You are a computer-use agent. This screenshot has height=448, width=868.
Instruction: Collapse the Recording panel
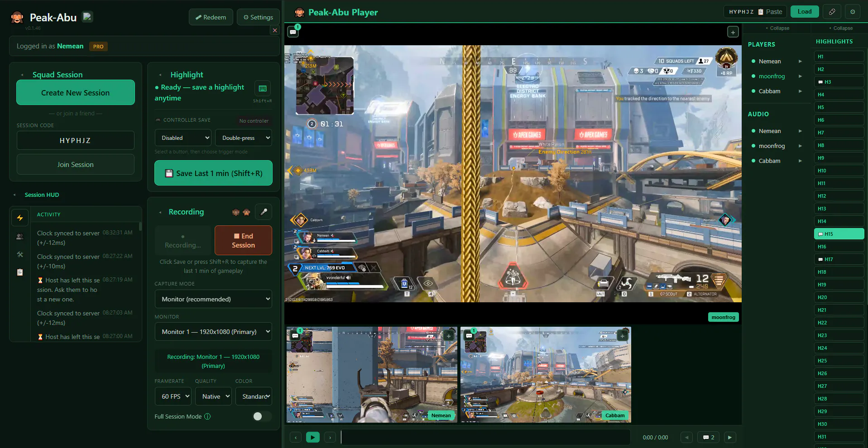point(160,212)
